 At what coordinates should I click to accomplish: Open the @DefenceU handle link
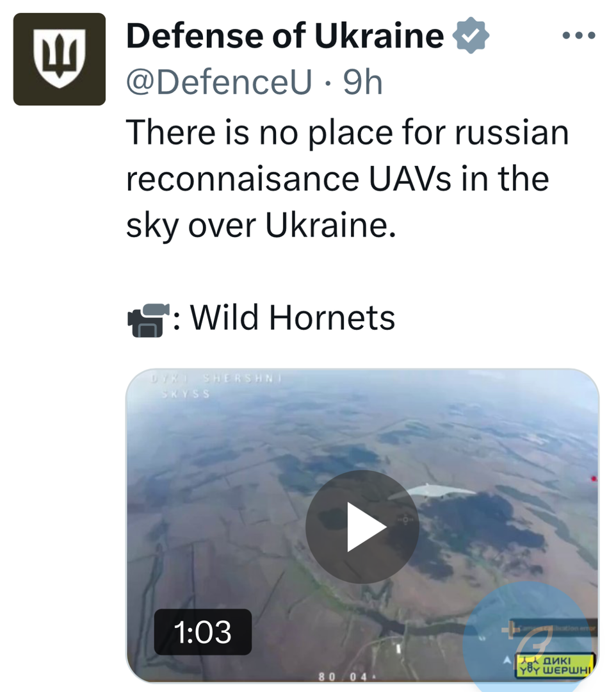pyautogui.click(x=219, y=82)
